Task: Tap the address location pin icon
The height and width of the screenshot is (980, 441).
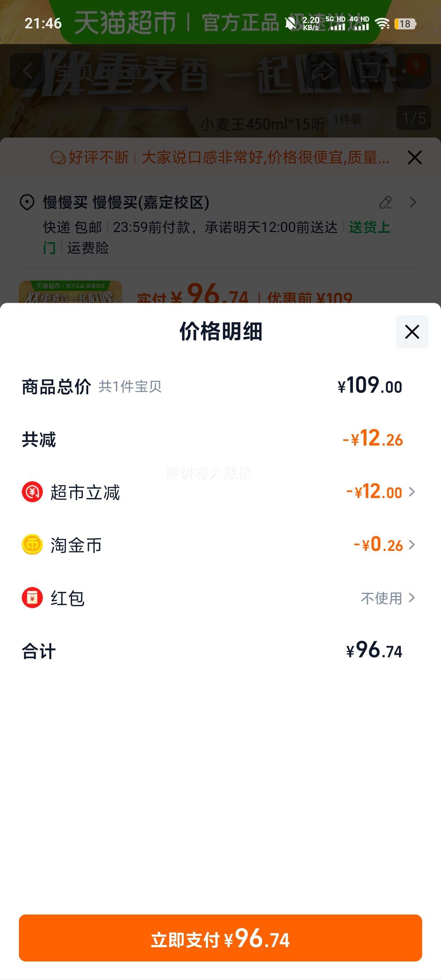Action: point(27,202)
